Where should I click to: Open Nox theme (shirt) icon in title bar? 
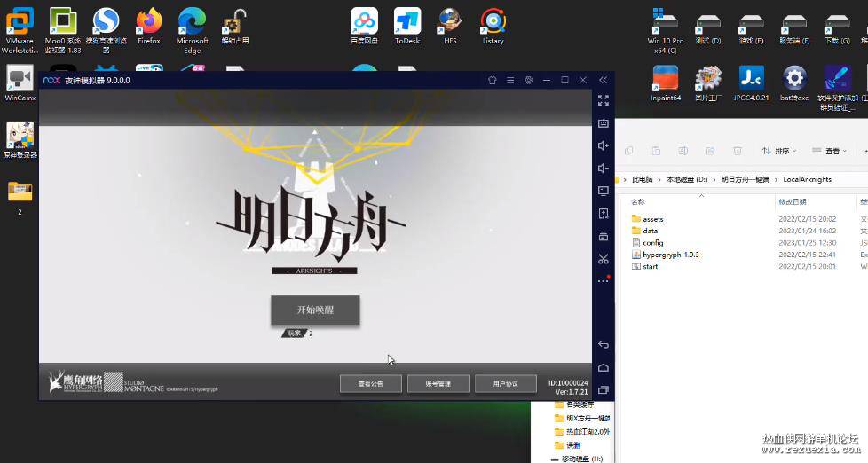click(x=492, y=80)
